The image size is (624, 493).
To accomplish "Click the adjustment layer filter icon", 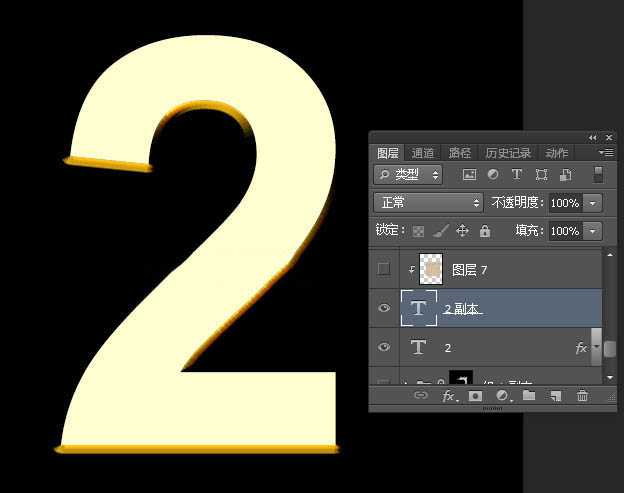I will pyautogui.click(x=493, y=175).
